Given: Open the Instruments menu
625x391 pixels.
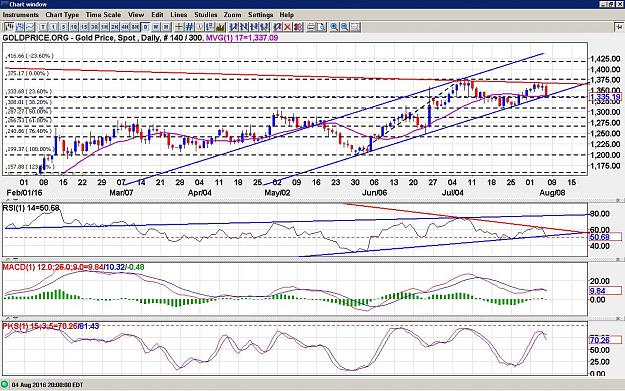Looking at the screenshot, I should [x=21, y=15].
